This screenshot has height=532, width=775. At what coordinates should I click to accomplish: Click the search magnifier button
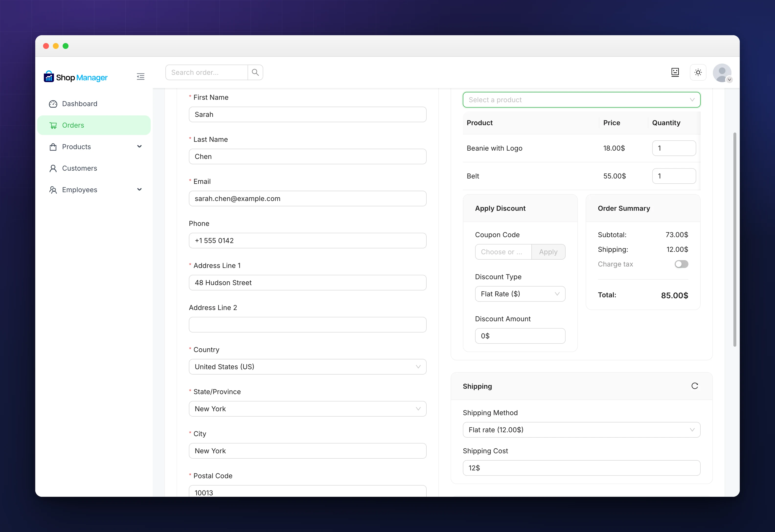pos(255,72)
